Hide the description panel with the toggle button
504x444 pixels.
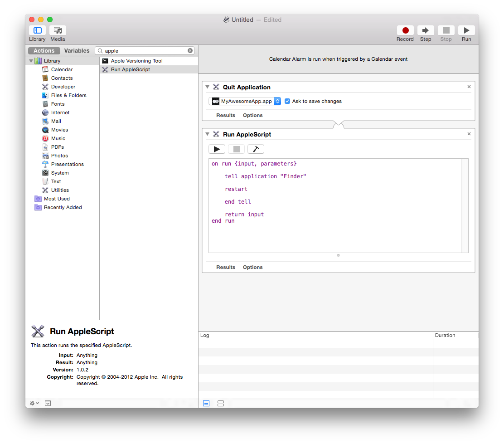(x=48, y=404)
